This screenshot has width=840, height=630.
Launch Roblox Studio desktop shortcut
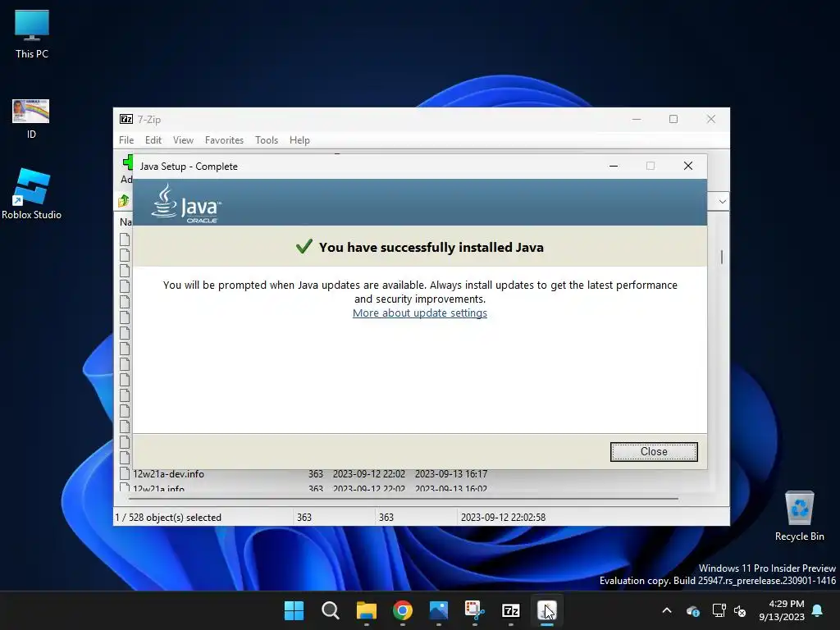click(x=32, y=194)
